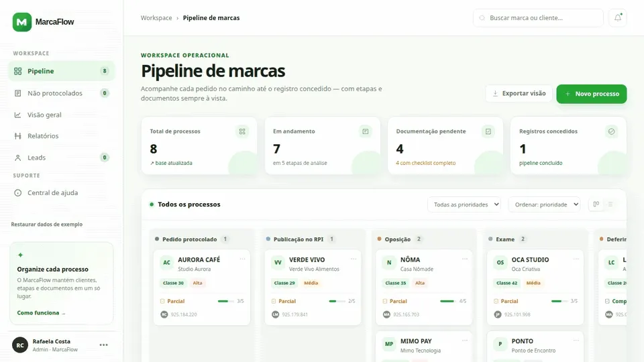The width and height of the screenshot is (644, 362).
Task: Follow the Como funciona link
Action: click(x=41, y=313)
